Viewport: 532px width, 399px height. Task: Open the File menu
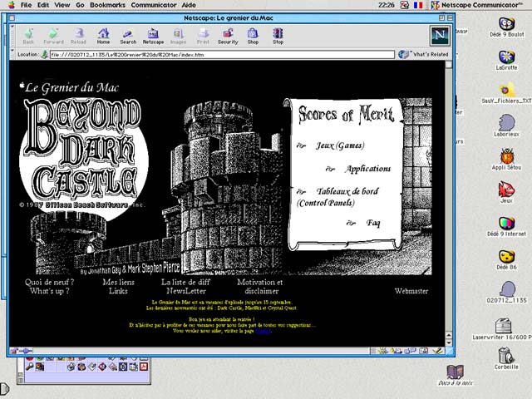(x=26, y=5)
